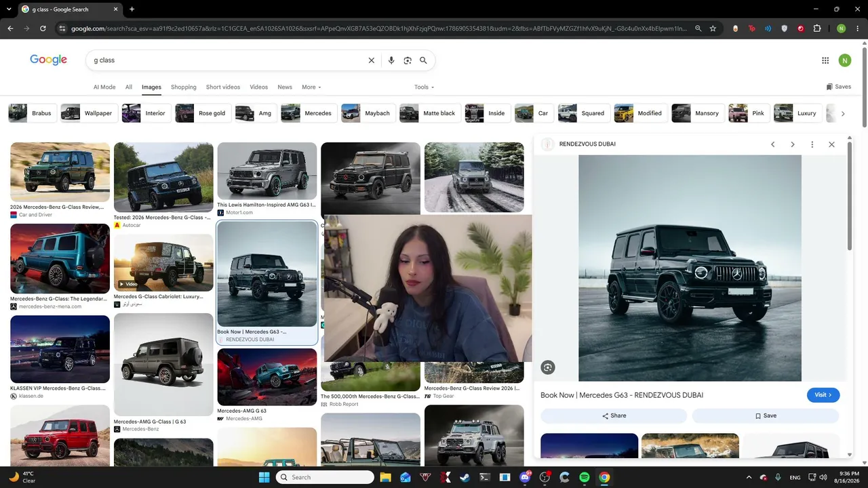
Task: Open the Chrome extensions puzzle menu
Action: [817, 28]
